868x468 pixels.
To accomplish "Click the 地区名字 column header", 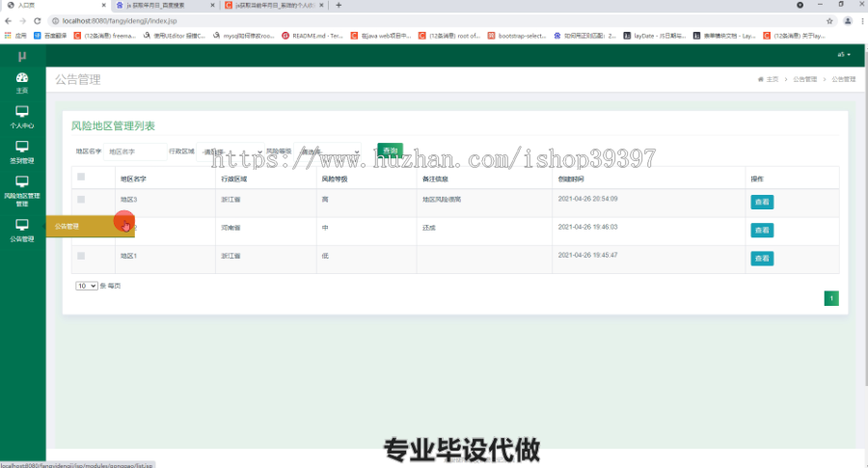I will (x=133, y=179).
